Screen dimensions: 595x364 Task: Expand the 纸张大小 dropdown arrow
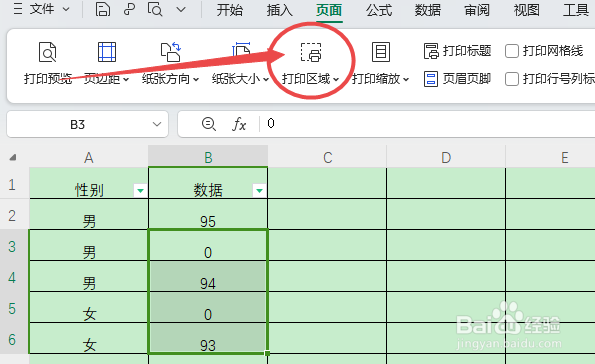[266, 80]
